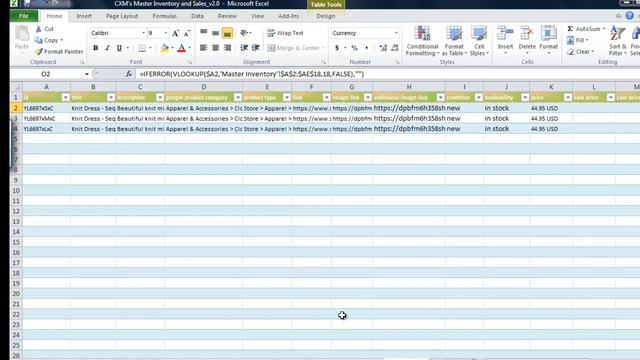Viewport: 640px width, 360px height.
Task: Toggle Italic formatting
Action: click(107, 48)
